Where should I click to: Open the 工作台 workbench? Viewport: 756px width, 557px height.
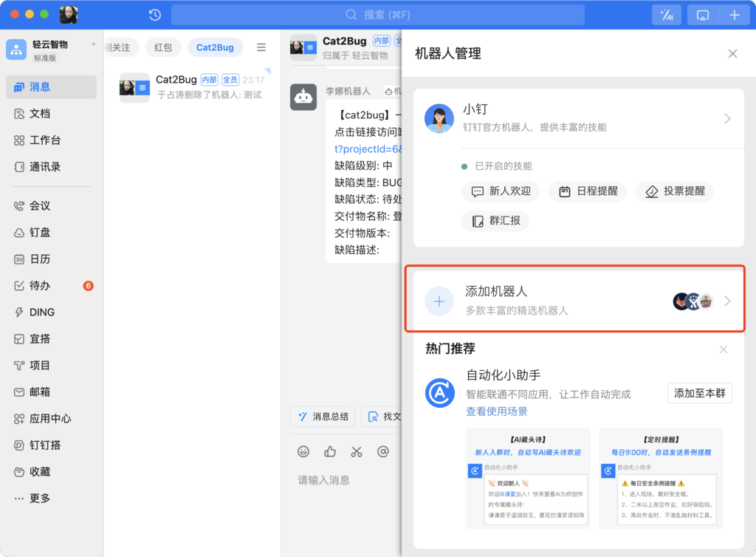pyautogui.click(x=51, y=140)
